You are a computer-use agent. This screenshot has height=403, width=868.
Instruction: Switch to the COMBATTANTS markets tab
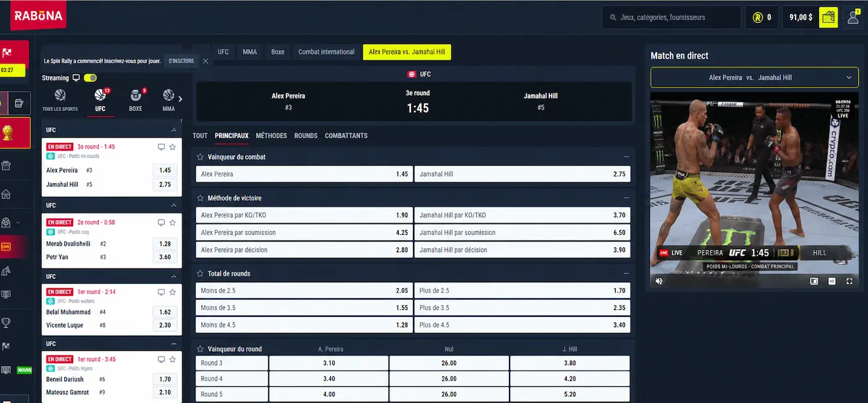tap(346, 136)
